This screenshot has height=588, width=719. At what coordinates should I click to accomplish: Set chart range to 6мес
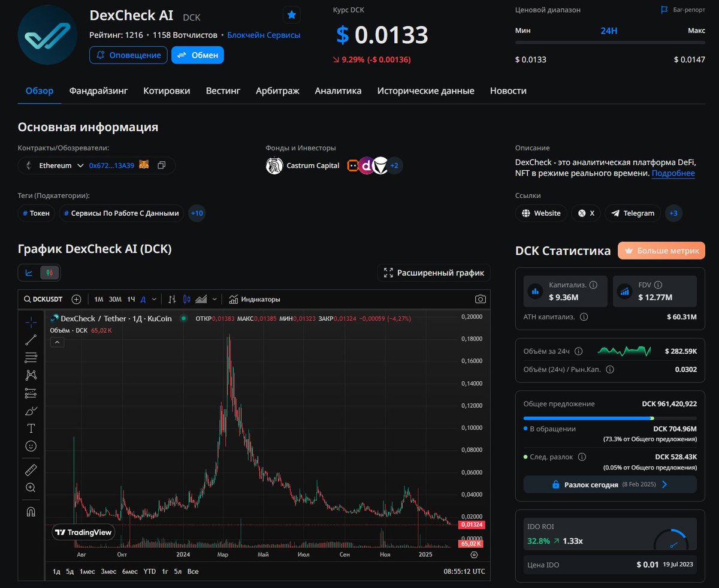pos(130,571)
